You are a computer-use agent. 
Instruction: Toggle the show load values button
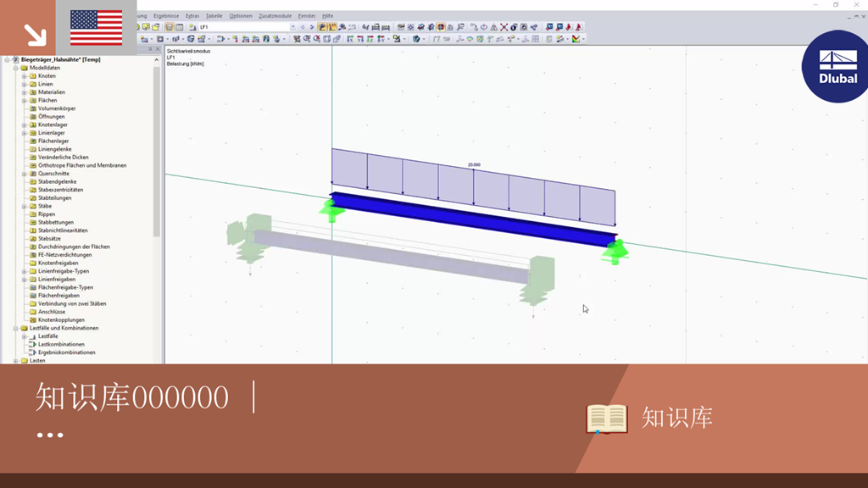[x=332, y=27]
